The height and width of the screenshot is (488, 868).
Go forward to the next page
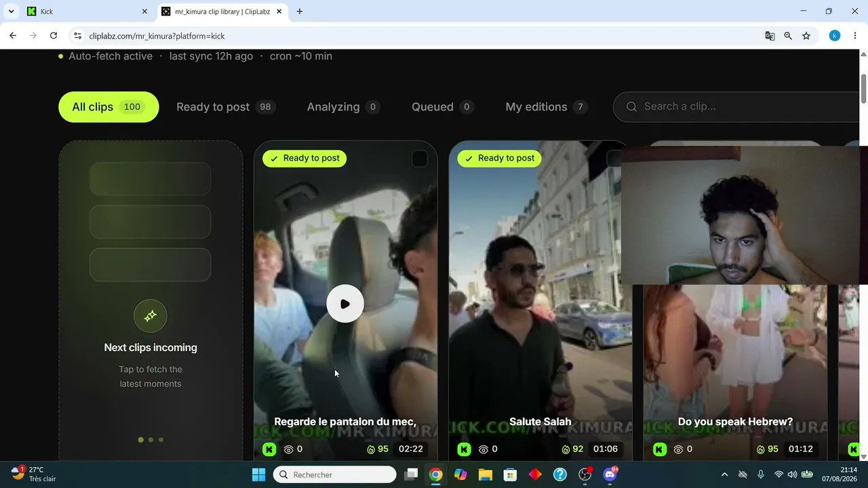point(33,36)
